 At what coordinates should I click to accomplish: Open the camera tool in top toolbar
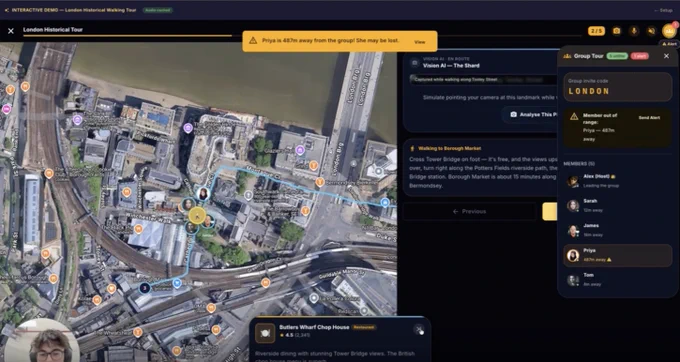click(x=616, y=31)
